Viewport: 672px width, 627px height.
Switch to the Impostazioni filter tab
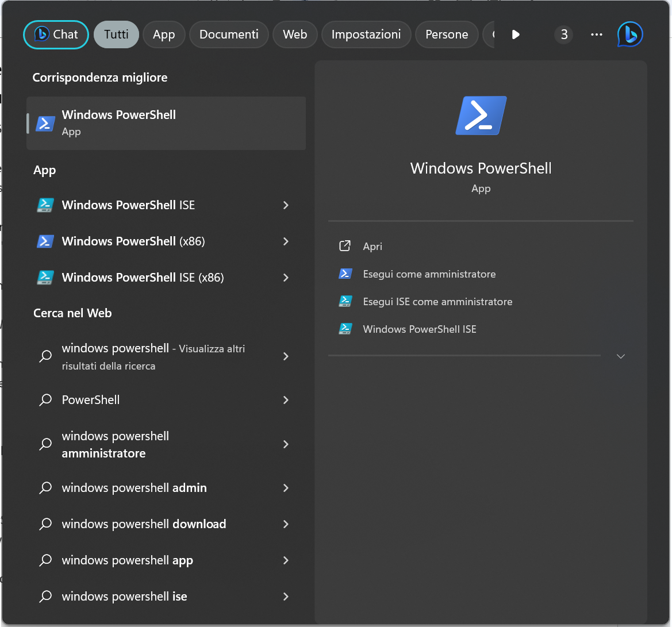(366, 34)
